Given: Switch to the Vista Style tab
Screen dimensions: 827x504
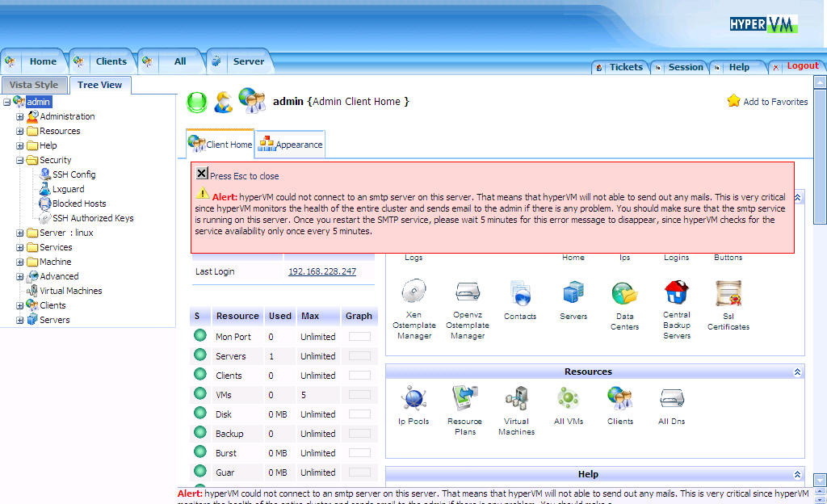Looking at the screenshot, I should pos(34,85).
